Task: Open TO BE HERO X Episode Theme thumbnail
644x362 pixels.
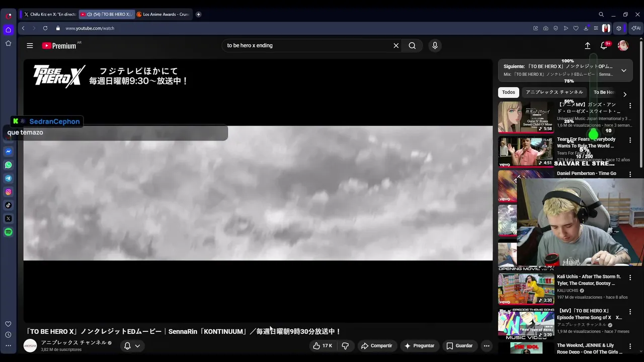Action: coord(526,323)
